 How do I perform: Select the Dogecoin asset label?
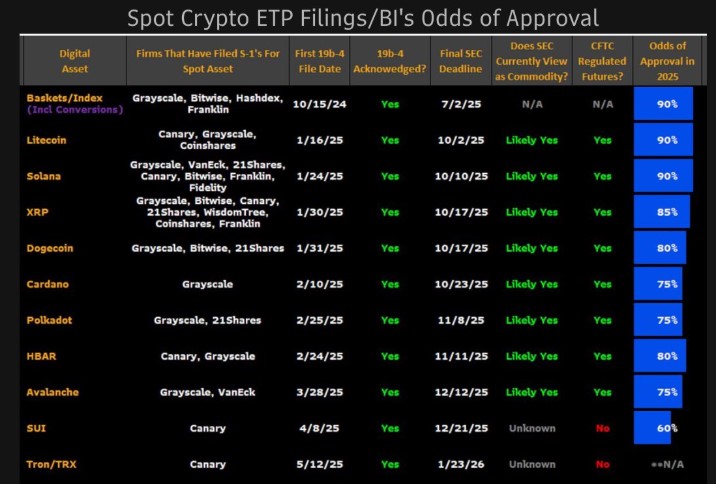[51, 248]
